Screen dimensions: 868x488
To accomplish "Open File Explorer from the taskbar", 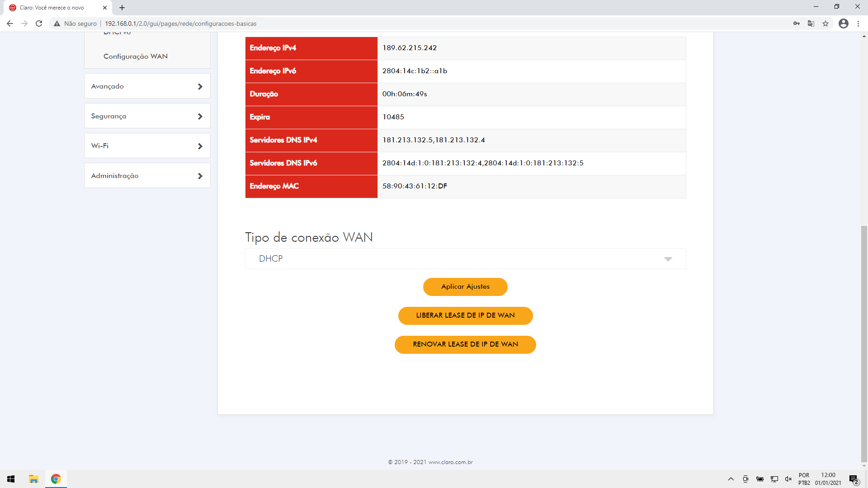I will [x=33, y=479].
